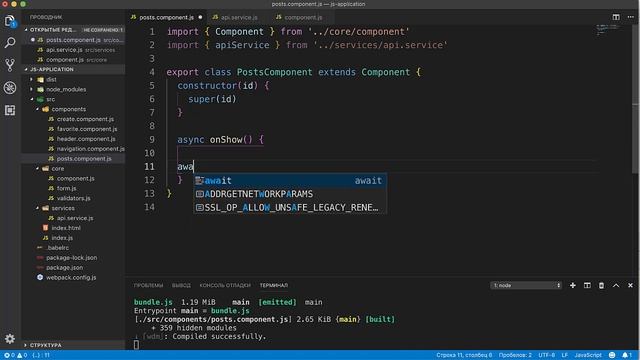Maximize the panel with up chevron
This screenshot has height=360, width=640.
pos(616,285)
